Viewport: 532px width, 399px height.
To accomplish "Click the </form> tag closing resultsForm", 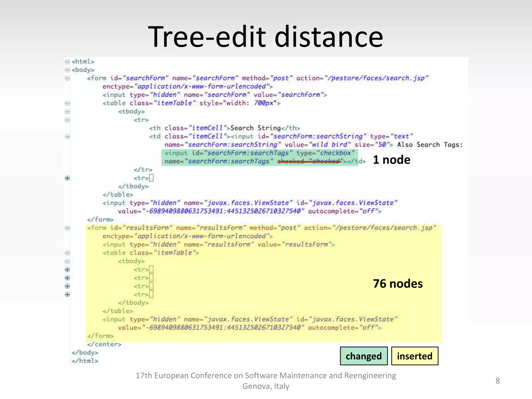I will tap(100, 336).
